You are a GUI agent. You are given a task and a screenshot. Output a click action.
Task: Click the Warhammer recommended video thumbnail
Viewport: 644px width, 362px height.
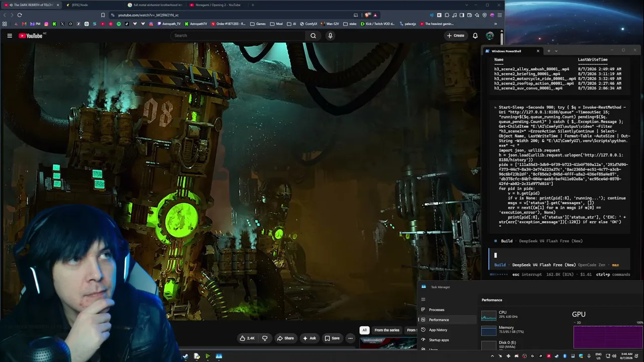click(387, 343)
